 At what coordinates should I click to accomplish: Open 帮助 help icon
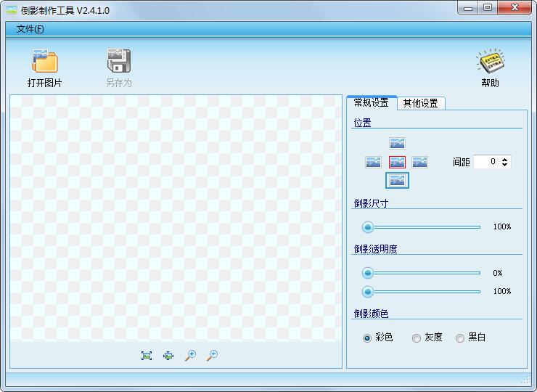pos(490,61)
